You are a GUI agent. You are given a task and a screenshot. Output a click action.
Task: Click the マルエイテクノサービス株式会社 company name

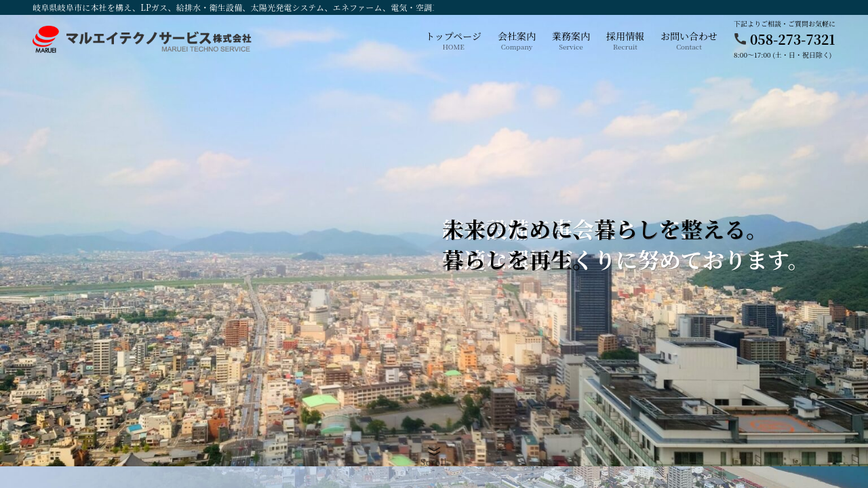click(158, 37)
